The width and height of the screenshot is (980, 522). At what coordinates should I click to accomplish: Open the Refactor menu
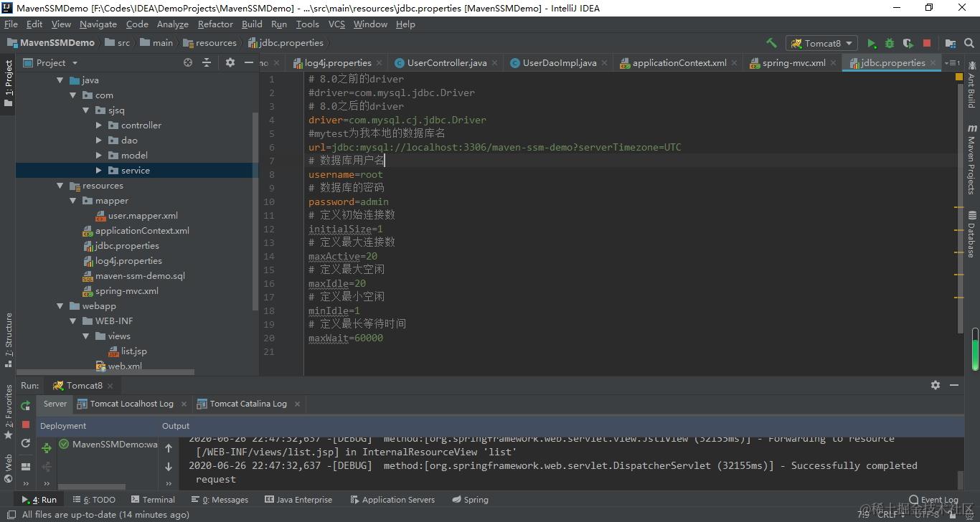click(215, 24)
